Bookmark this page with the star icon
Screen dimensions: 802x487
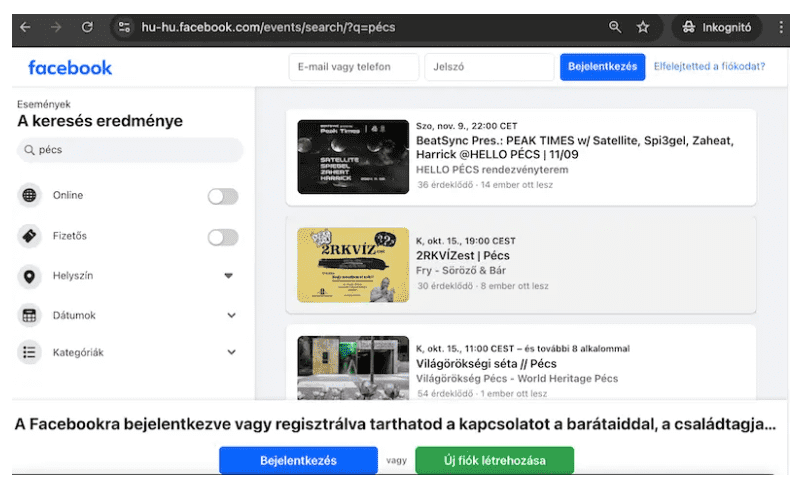click(x=643, y=27)
